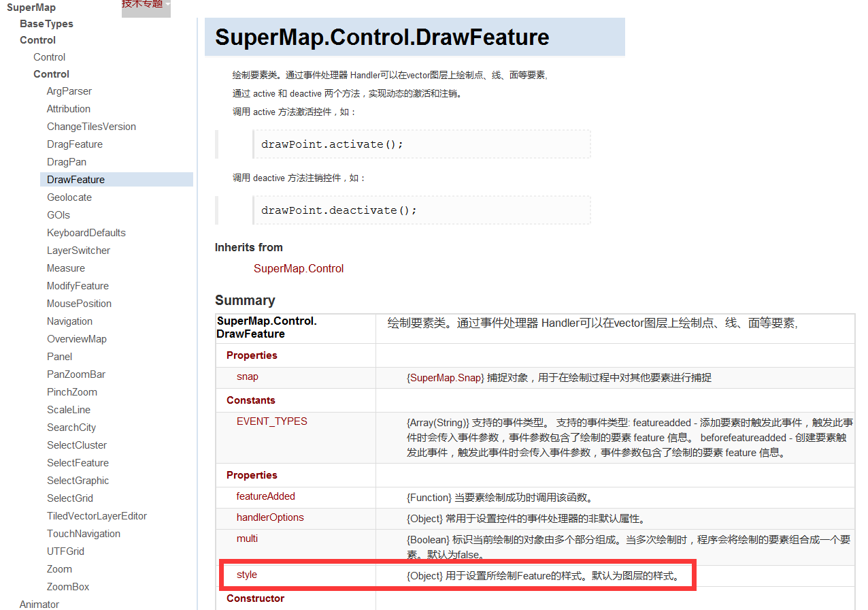Open SelectGraphic entry
The width and height of the screenshot is (868, 610).
[78, 481]
